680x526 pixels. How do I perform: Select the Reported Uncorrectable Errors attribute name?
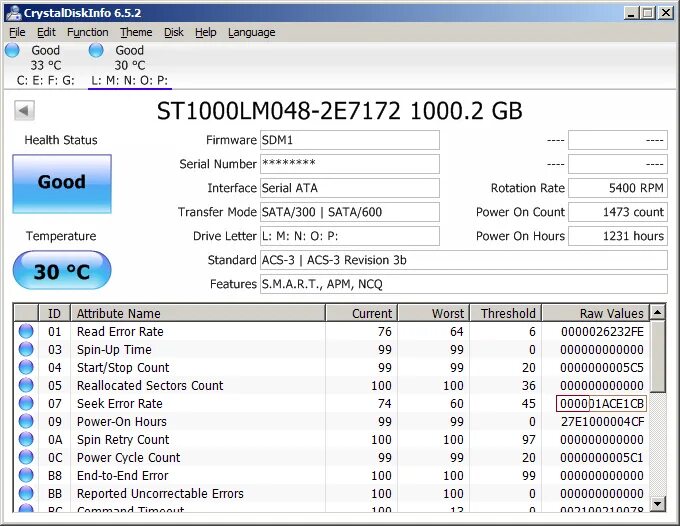(x=160, y=493)
